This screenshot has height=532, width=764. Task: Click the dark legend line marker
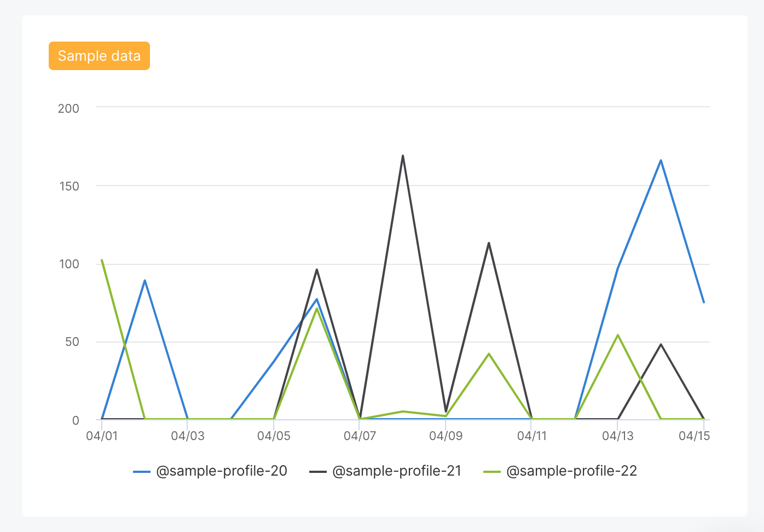[317, 471]
